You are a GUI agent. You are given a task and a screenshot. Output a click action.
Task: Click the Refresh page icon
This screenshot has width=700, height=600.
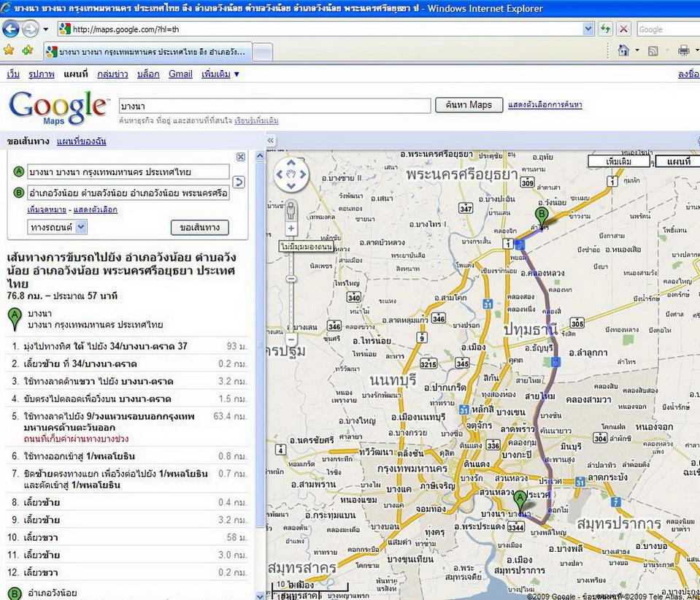[606, 29]
